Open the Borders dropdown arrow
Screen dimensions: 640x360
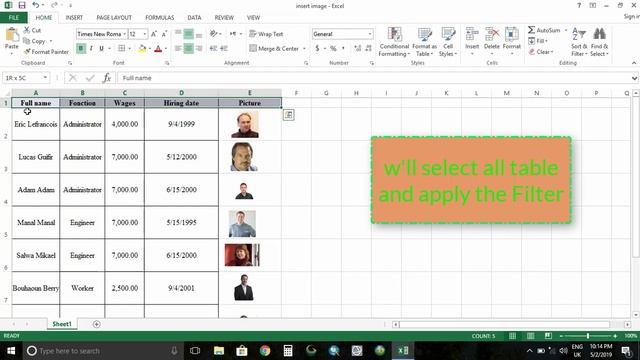[130, 49]
